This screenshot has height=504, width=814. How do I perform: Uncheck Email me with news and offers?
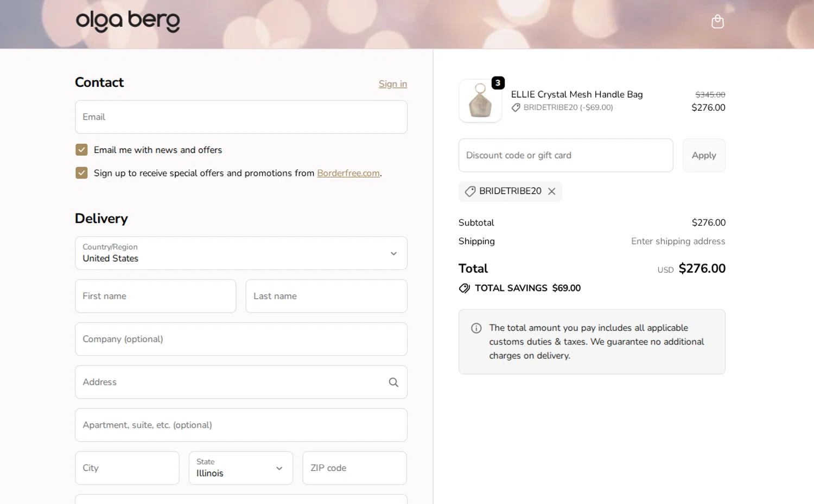81,150
